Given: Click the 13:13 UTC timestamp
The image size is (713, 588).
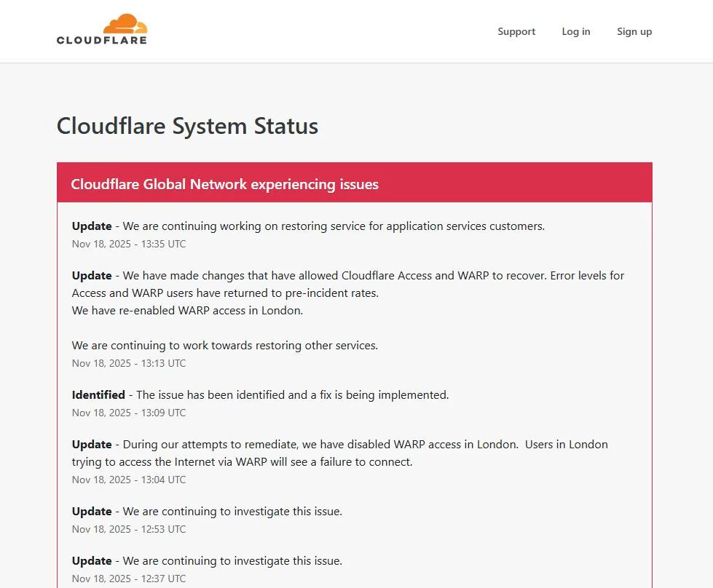Looking at the screenshot, I should [129, 363].
